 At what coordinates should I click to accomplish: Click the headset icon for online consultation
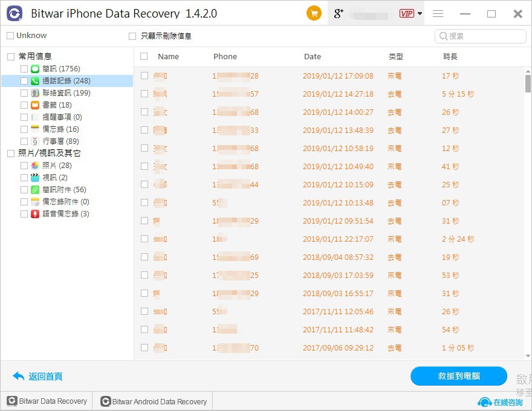[484, 402]
